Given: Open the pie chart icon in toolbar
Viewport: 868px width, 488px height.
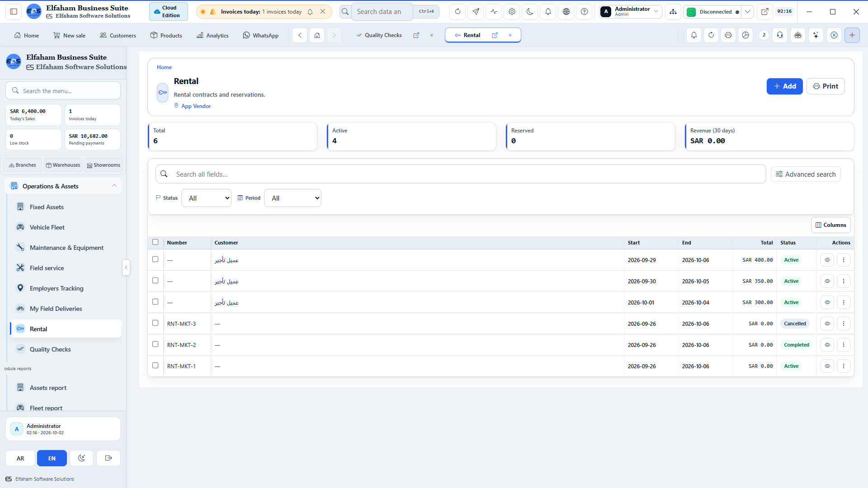Looking at the screenshot, I should (745, 35).
